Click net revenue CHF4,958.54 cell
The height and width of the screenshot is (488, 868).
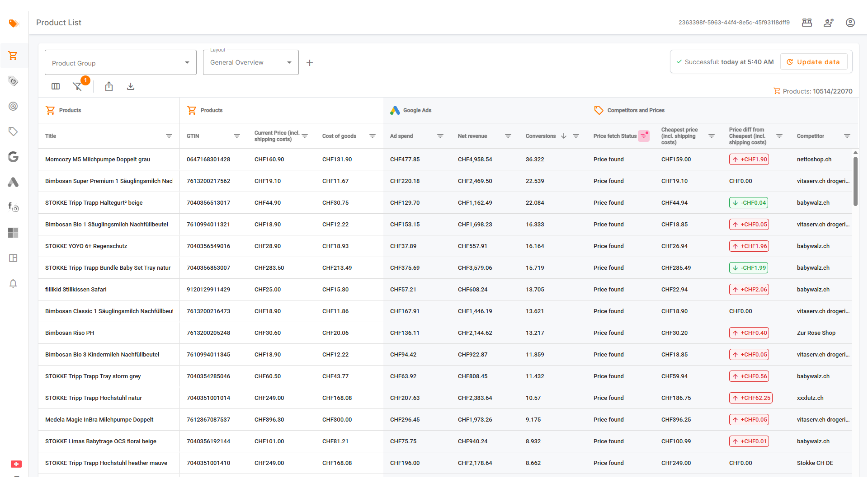[x=475, y=160]
